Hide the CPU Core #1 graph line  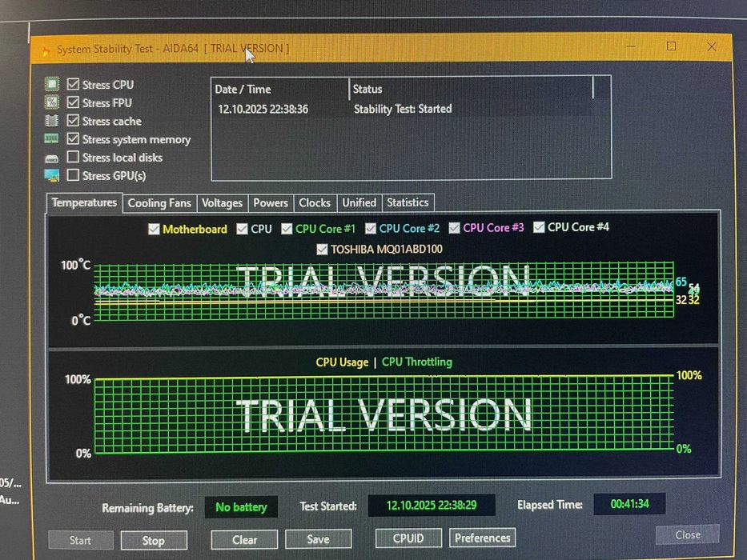pyautogui.click(x=287, y=229)
